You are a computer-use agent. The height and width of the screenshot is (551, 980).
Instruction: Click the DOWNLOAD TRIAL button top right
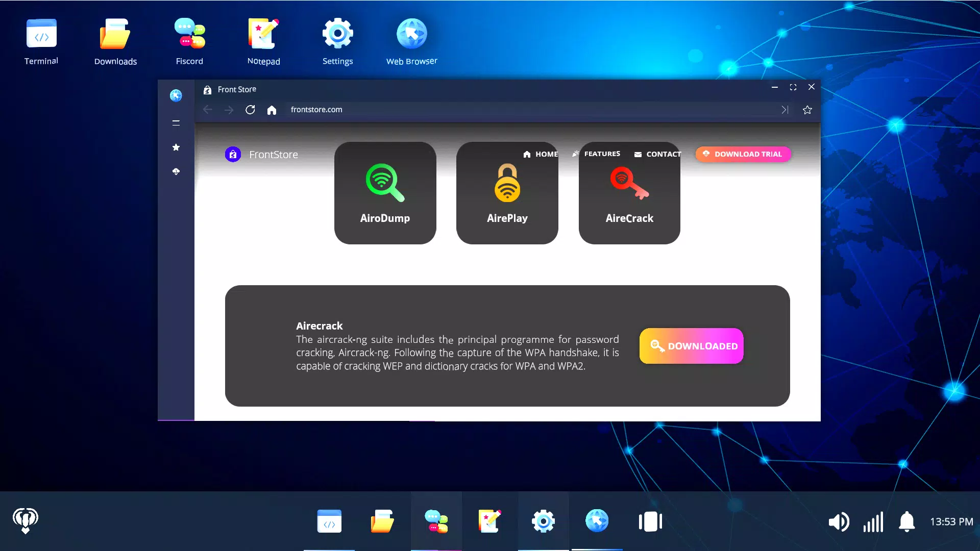[x=743, y=154]
